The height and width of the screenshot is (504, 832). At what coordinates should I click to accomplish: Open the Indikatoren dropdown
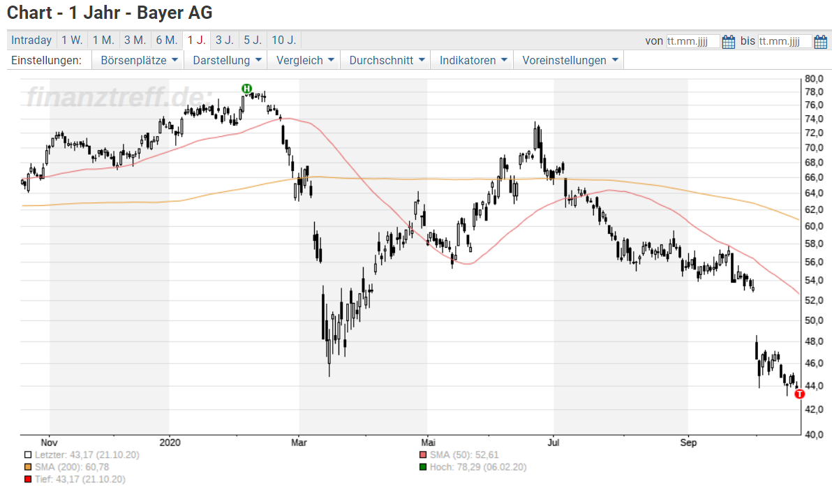click(473, 61)
